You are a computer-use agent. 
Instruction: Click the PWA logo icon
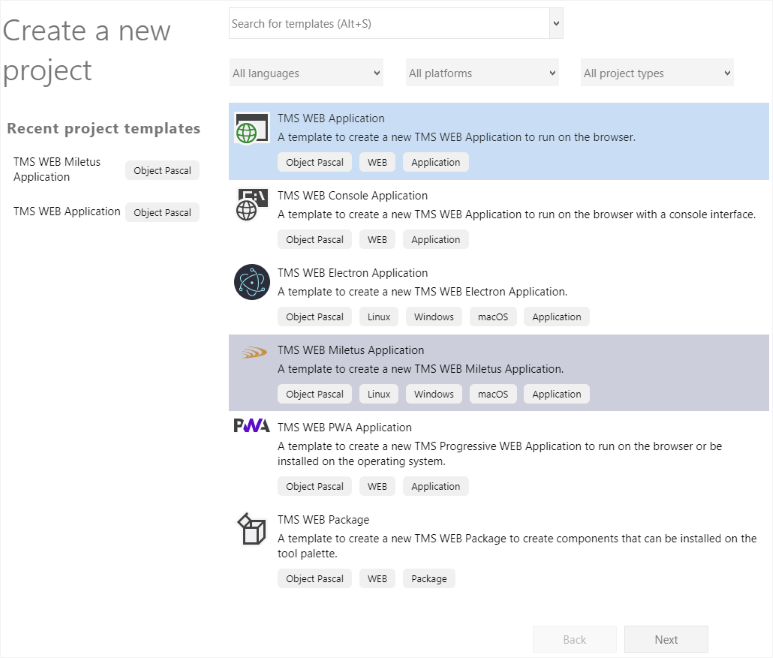click(x=252, y=425)
